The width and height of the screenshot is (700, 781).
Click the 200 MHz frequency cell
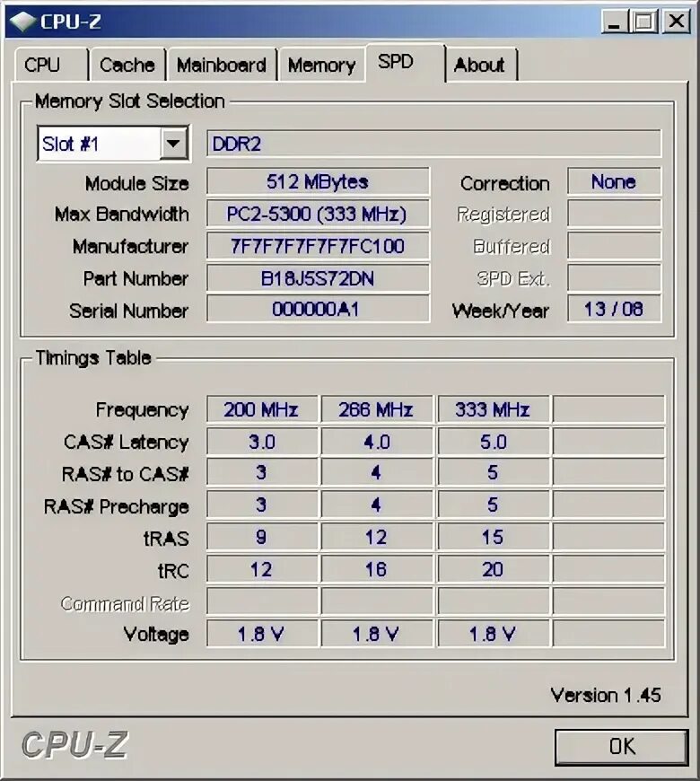coord(262,409)
